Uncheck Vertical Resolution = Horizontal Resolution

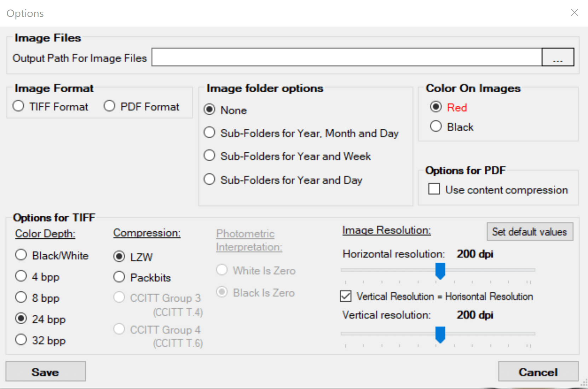346,296
